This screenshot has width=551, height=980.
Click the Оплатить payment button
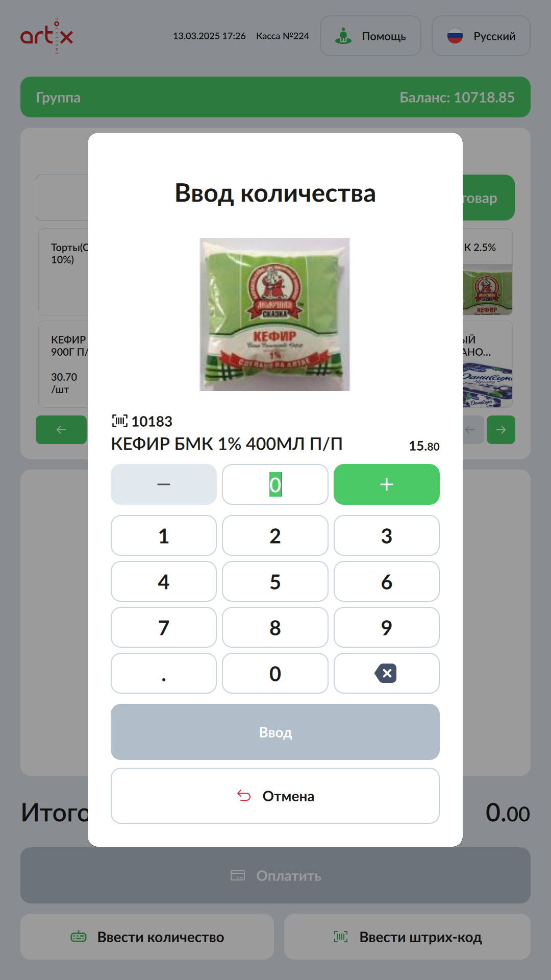tap(275, 875)
